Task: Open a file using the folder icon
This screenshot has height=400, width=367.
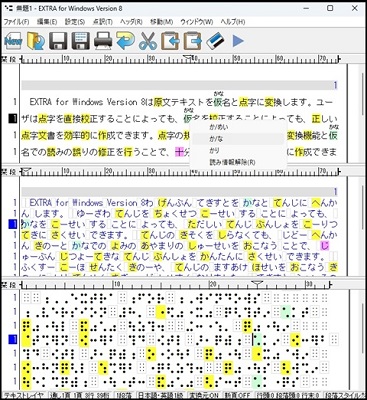Action: point(36,41)
